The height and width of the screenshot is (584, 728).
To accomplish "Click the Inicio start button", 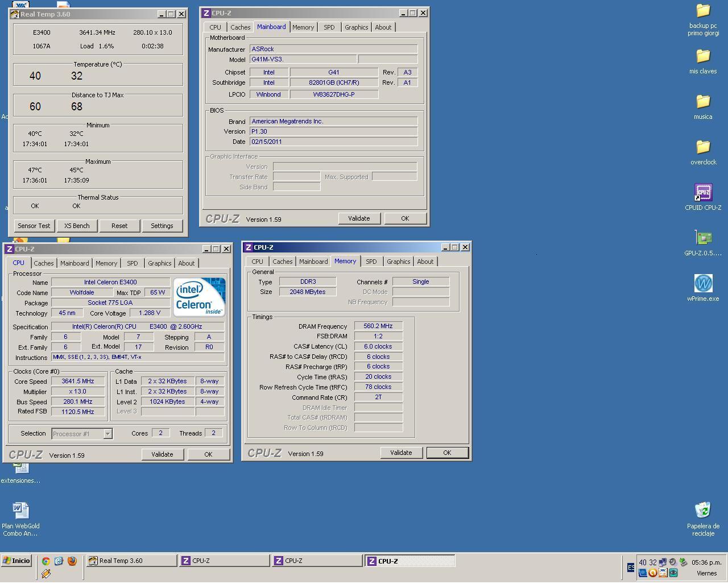I will [16, 561].
